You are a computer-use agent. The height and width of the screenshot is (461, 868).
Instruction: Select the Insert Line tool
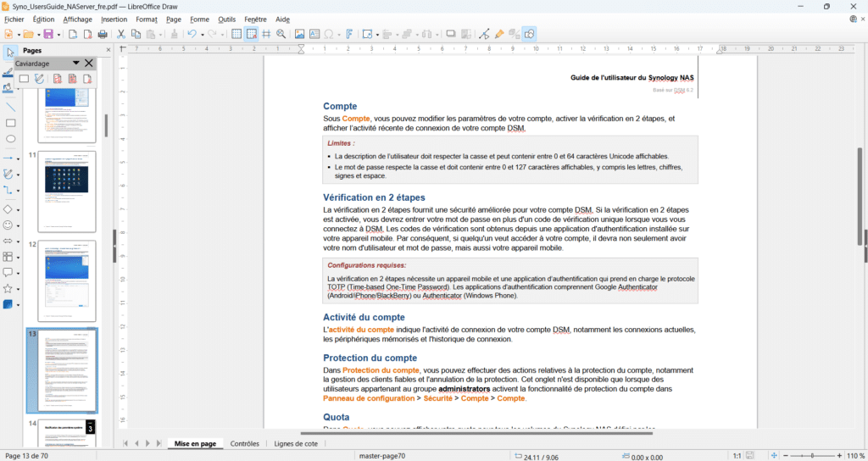10,107
